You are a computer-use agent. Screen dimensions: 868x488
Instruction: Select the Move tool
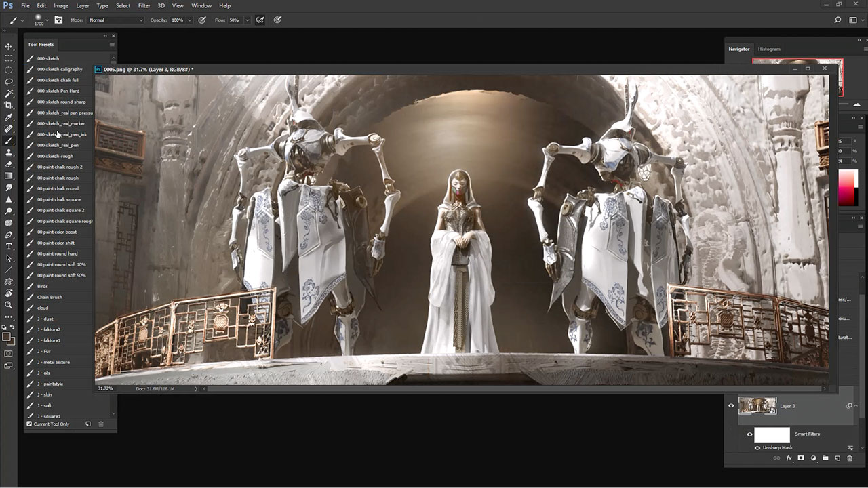point(9,47)
